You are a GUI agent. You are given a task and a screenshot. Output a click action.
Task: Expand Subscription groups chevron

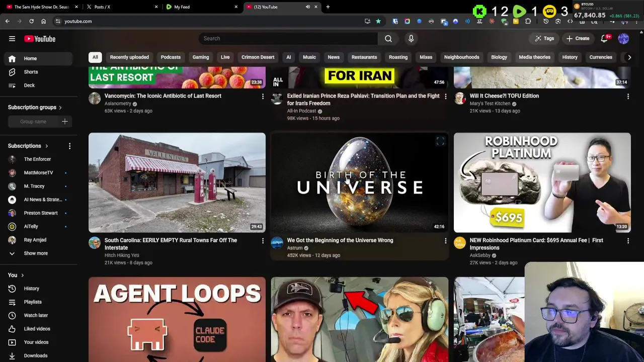pos(60,108)
